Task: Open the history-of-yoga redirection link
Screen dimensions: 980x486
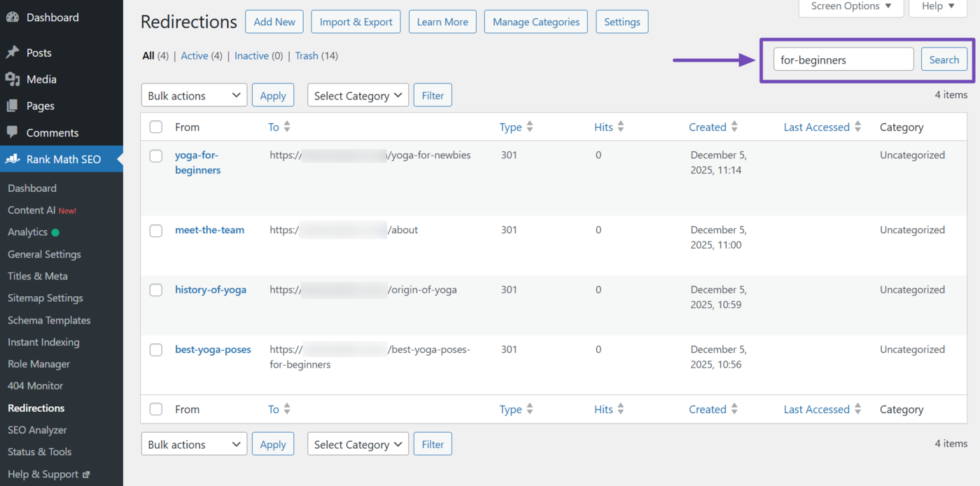Action: tap(211, 289)
